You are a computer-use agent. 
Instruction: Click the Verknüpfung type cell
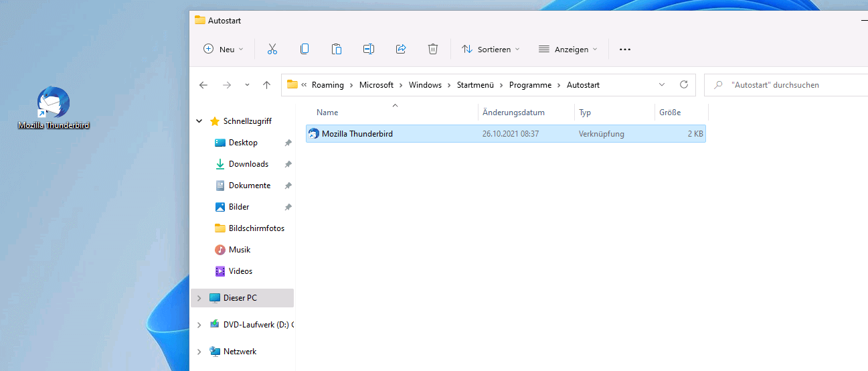pos(602,134)
